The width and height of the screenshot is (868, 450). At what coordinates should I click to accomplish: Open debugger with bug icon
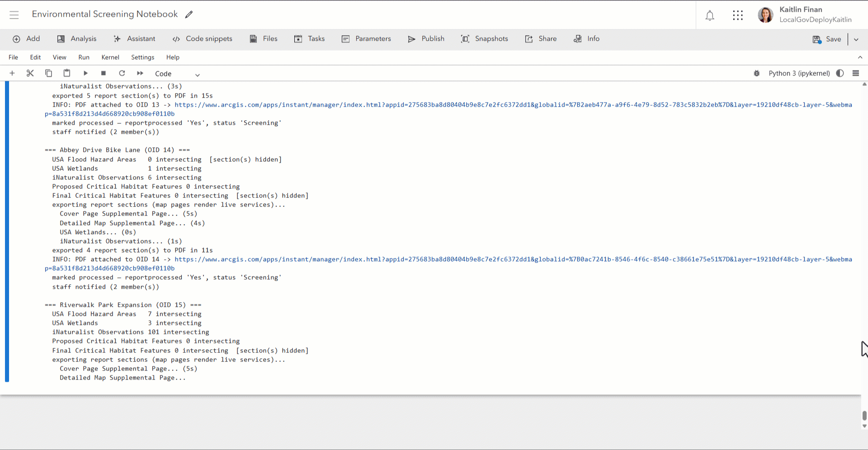[x=757, y=73]
